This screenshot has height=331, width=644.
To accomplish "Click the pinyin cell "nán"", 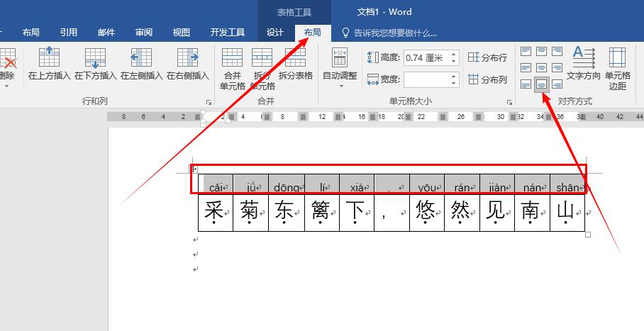I will pos(532,184).
